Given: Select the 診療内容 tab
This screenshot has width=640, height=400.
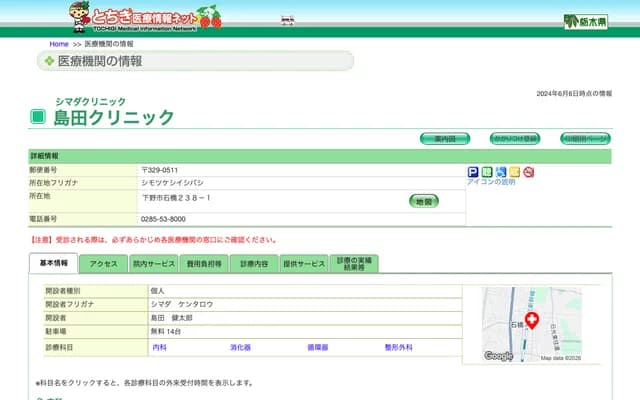Looking at the screenshot, I should (x=254, y=263).
